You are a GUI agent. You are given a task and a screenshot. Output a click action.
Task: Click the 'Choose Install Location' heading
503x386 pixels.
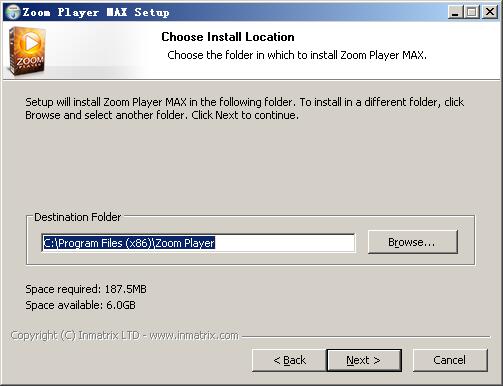tap(228, 37)
